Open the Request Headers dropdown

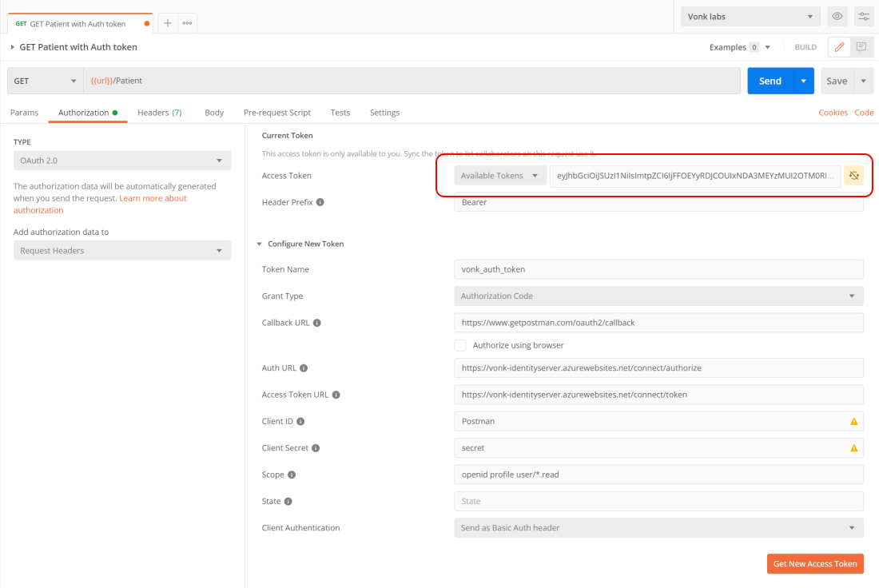[x=122, y=251]
